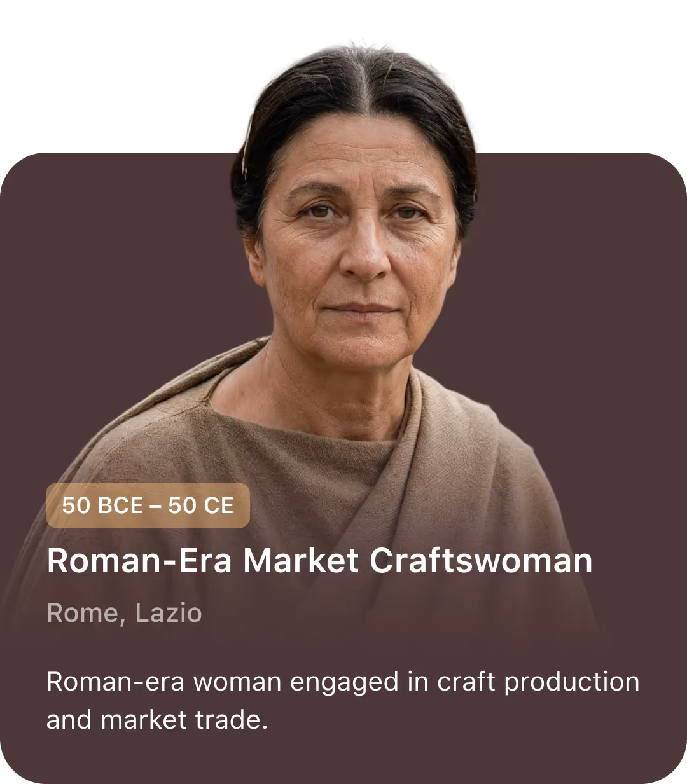Screen dimensions: 687x784
Task: Open the Roman-Era Market Craftswoman title
Action: tap(319, 561)
